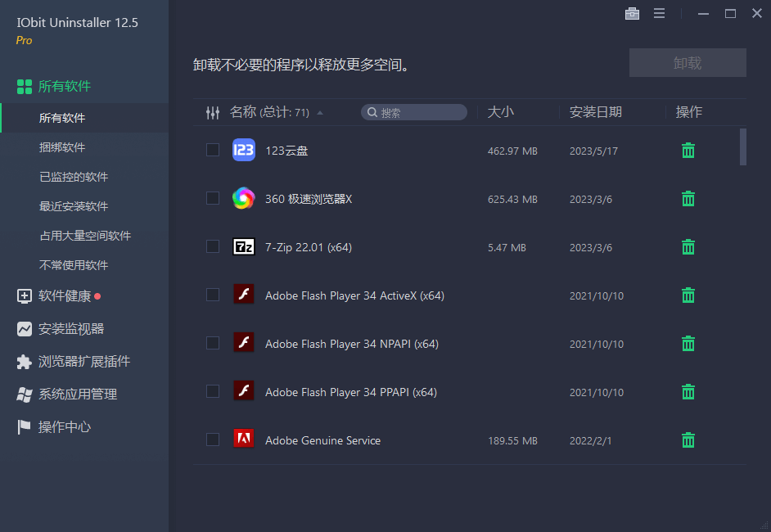Select the 7-Zip 22.01 checkbox
Viewport: 771px width, 532px height.
[213, 246]
